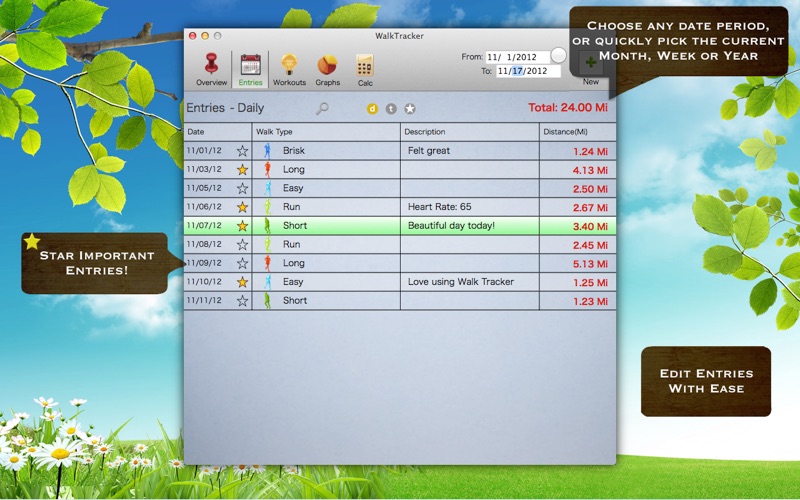Viewport: 800px width, 500px height.
Task: Click the 5.13 Mi distance value
Action: pyautogui.click(x=590, y=264)
